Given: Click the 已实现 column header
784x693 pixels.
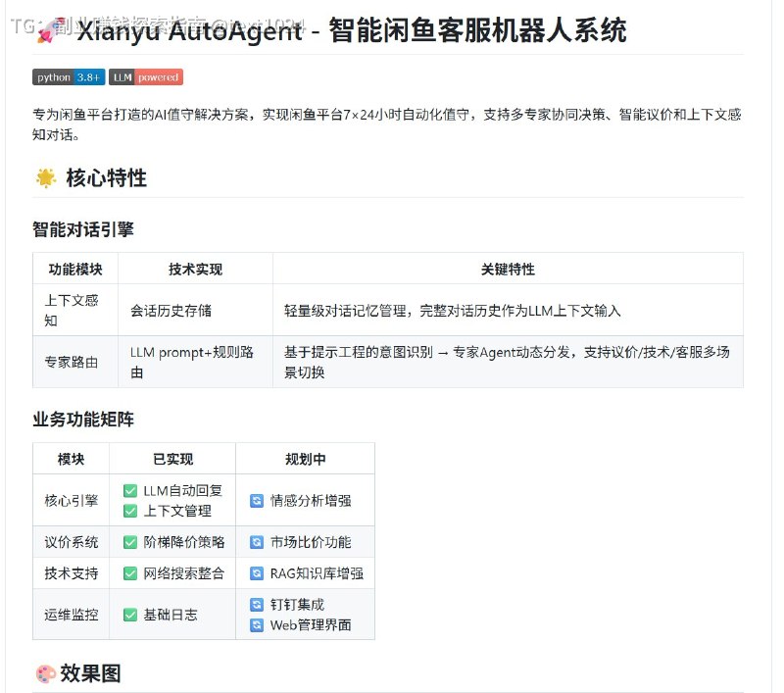Looking at the screenshot, I should [171, 457].
